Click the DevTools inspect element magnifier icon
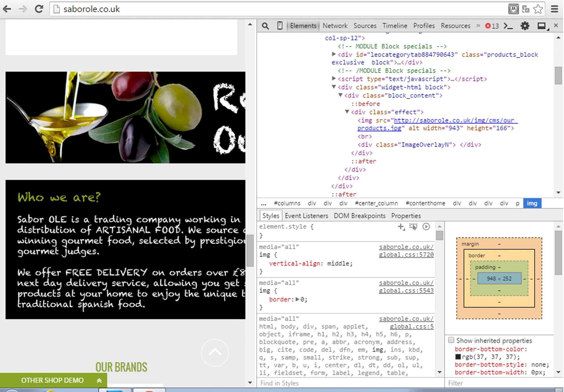The height and width of the screenshot is (392, 564). 265,26
